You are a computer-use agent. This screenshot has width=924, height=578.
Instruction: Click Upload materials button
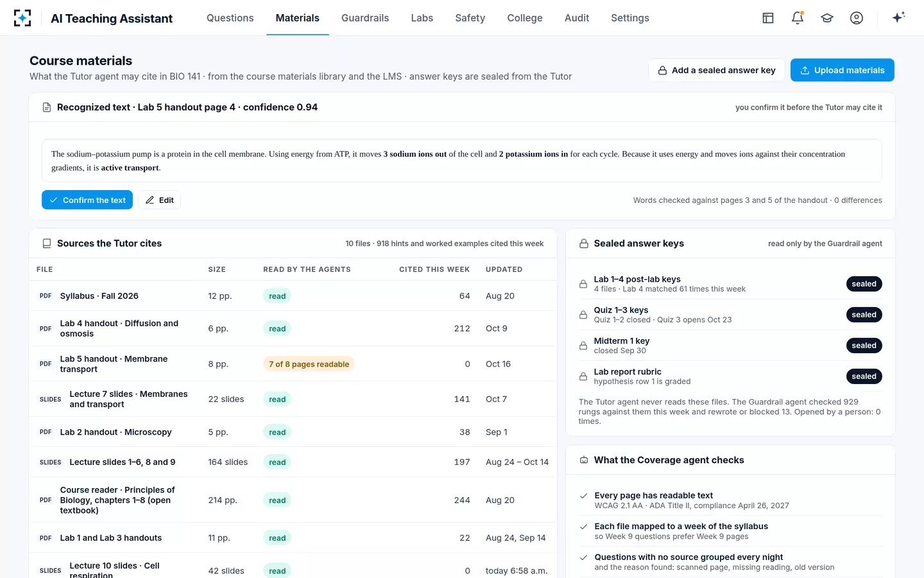pyautogui.click(x=843, y=70)
